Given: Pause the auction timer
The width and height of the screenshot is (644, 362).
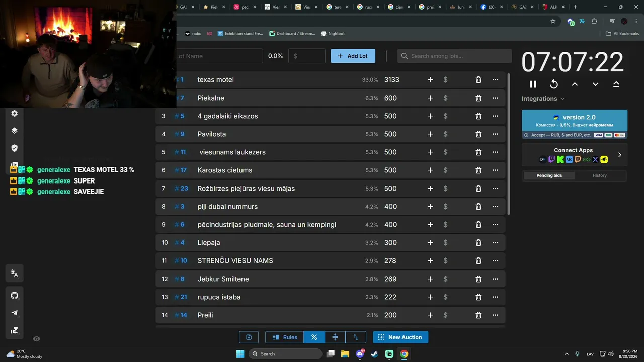Looking at the screenshot, I should tap(533, 84).
